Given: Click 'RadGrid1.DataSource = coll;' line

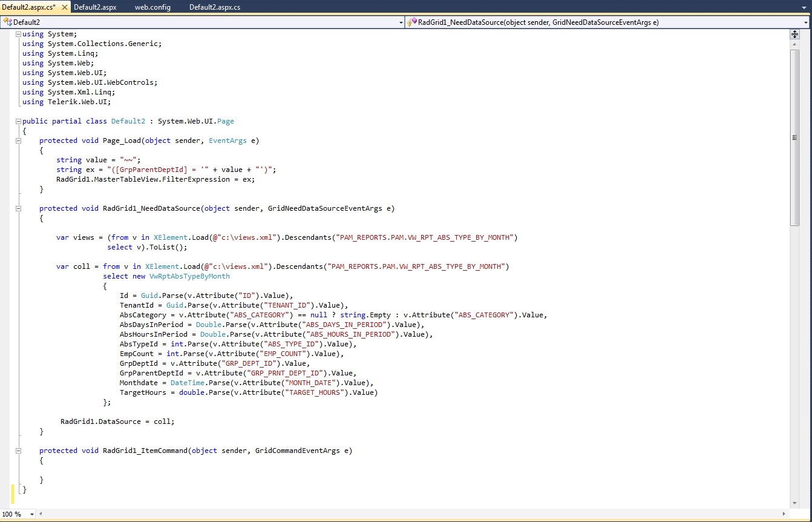Looking at the screenshot, I should 117,421.
